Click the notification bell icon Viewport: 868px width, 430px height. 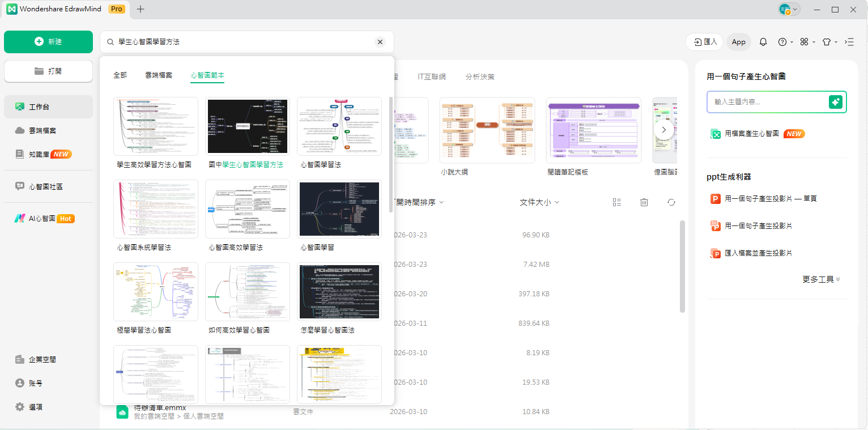[763, 41]
